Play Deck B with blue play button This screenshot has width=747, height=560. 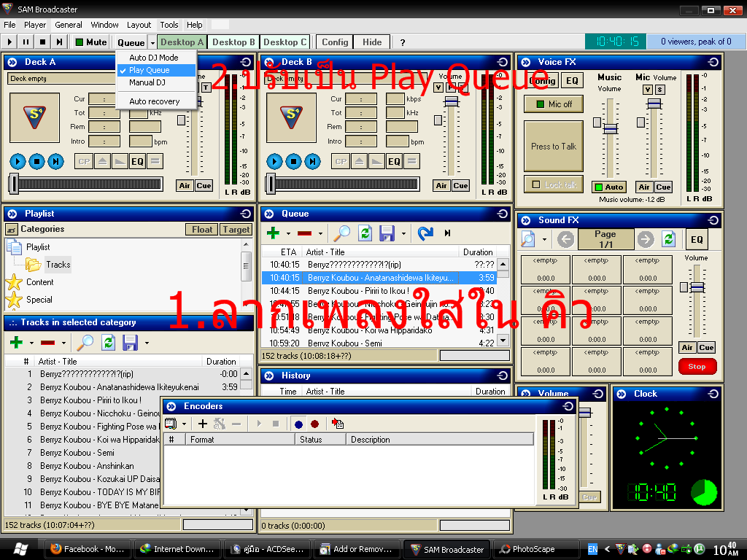(274, 161)
